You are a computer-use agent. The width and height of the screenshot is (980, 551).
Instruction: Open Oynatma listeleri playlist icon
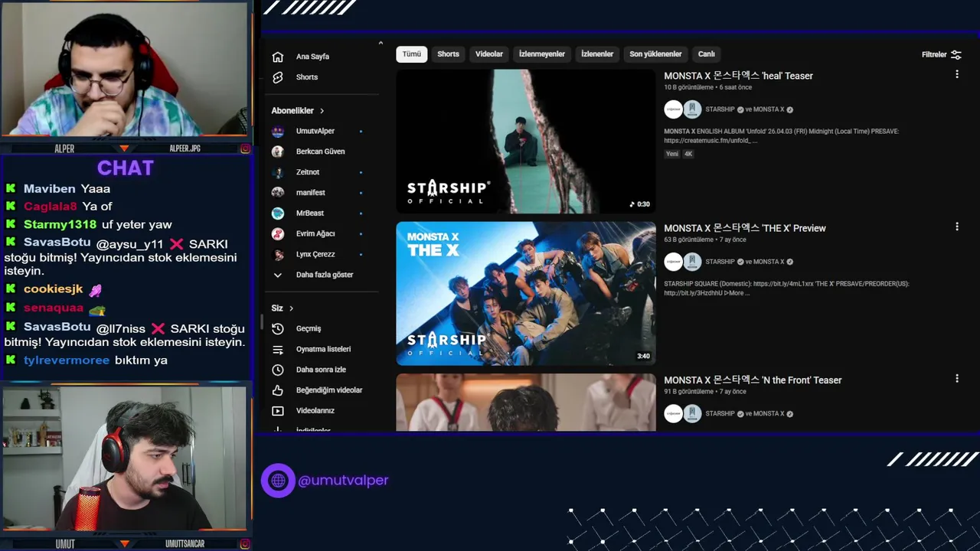pyautogui.click(x=278, y=349)
